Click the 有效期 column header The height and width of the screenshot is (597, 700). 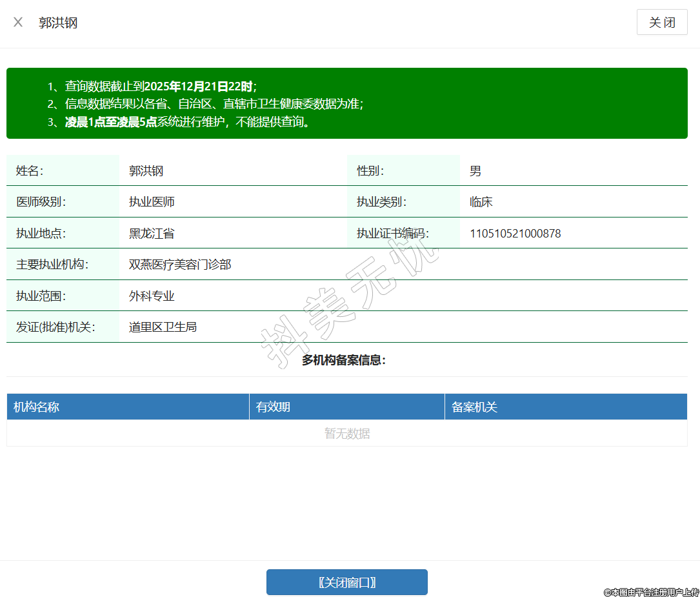point(273,407)
